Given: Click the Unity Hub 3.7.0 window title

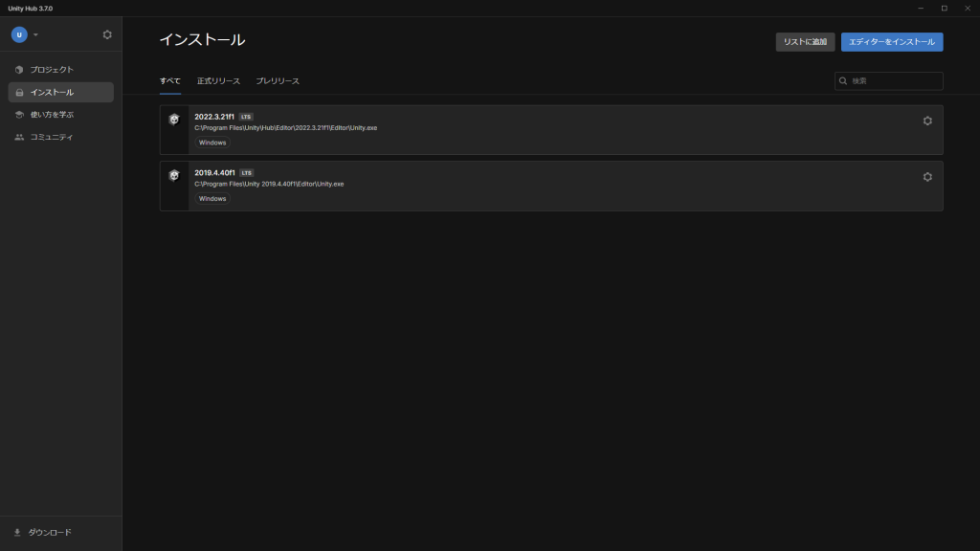Looking at the screenshot, I should [x=31, y=9].
